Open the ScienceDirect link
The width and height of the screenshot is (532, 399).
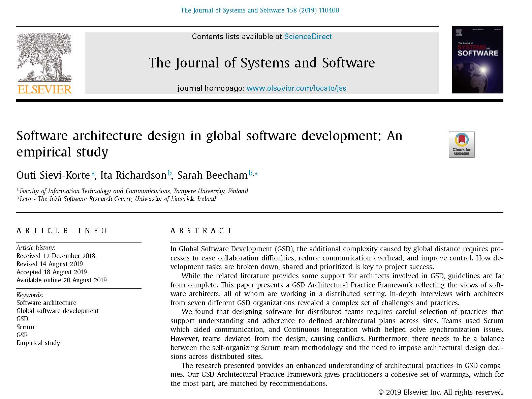tap(308, 36)
